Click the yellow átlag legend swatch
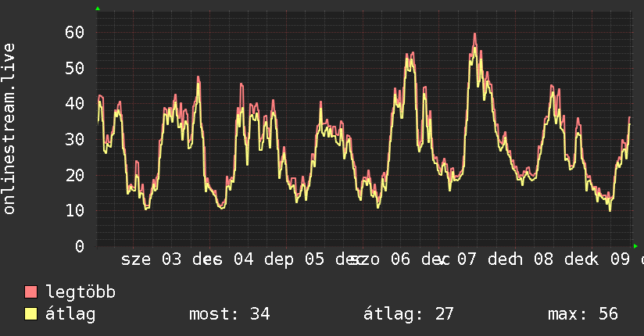 pos(30,314)
